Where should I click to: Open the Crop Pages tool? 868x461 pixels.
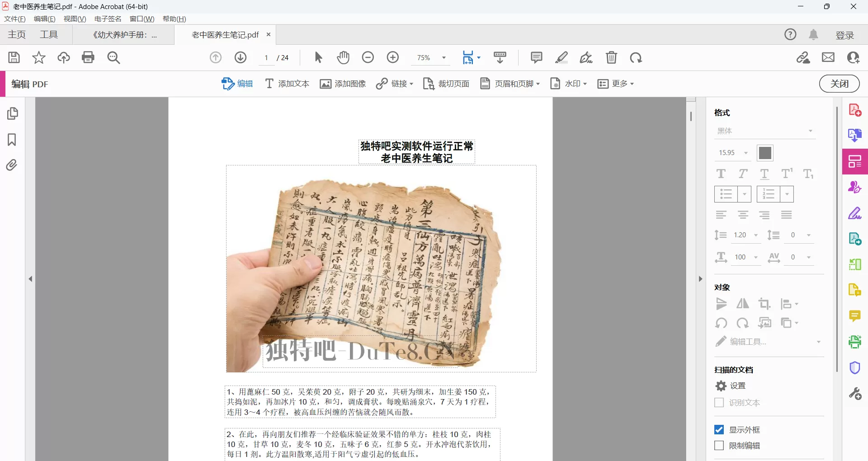coord(446,84)
